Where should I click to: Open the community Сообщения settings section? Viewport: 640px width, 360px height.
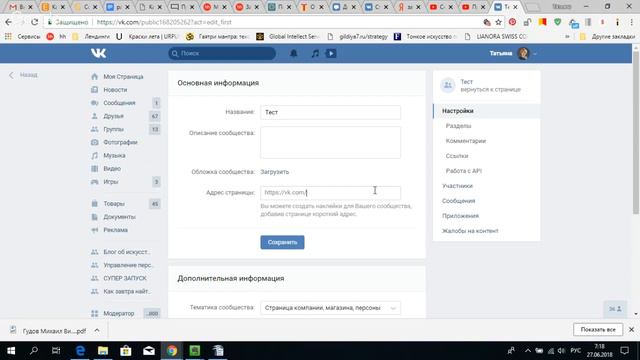pyautogui.click(x=458, y=201)
